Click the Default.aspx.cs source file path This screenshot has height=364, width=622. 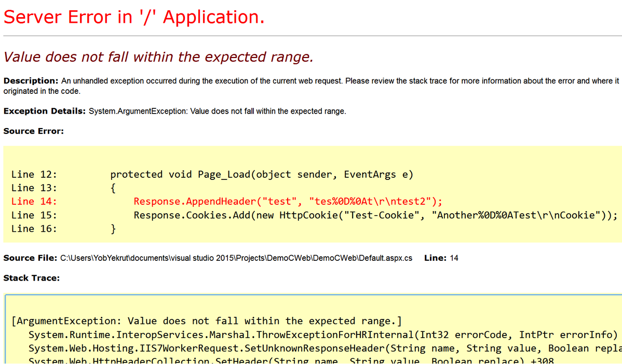tap(236, 258)
